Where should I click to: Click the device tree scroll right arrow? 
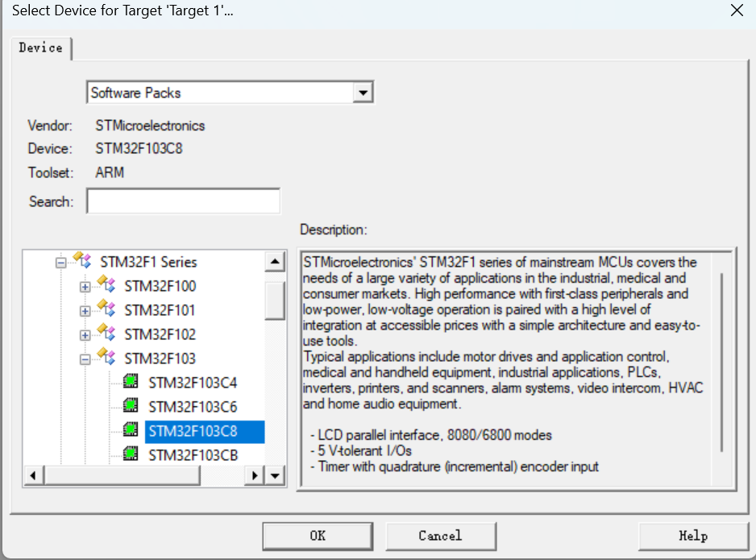point(255,475)
